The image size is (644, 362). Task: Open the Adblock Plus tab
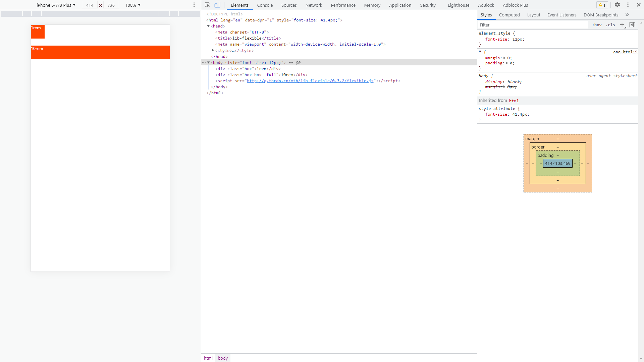point(515,5)
